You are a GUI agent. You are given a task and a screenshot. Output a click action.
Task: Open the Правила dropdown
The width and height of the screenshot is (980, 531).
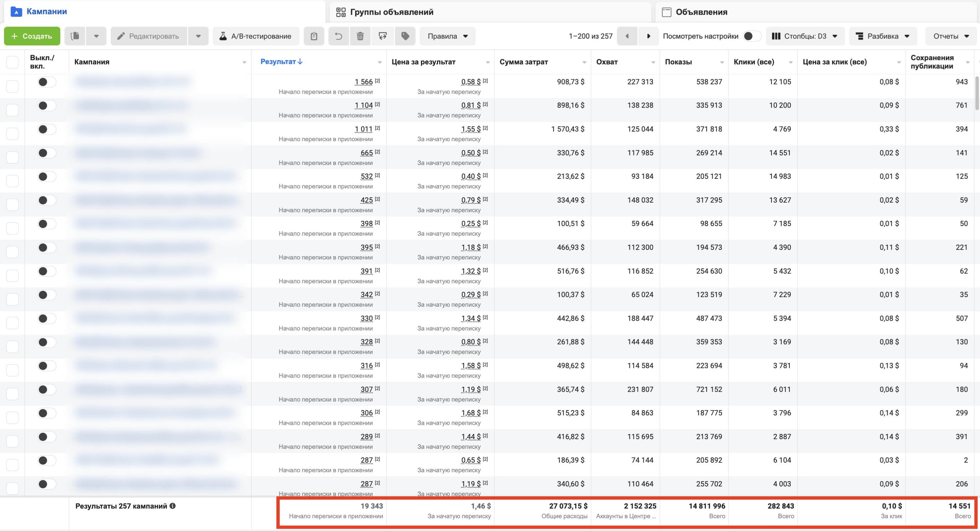point(447,36)
